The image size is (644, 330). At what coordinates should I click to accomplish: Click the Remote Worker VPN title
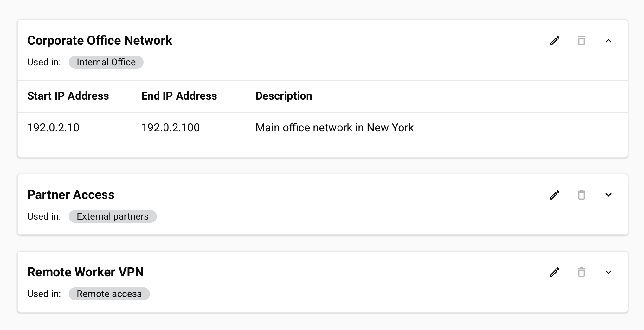tap(86, 272)
